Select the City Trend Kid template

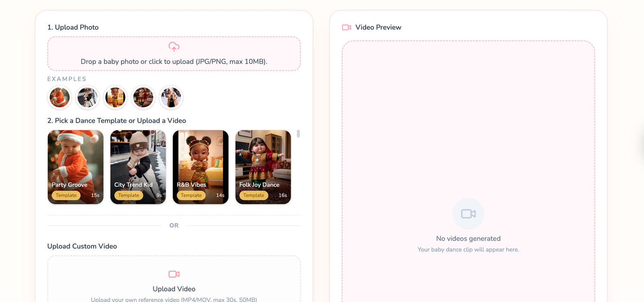click(138, 161)
